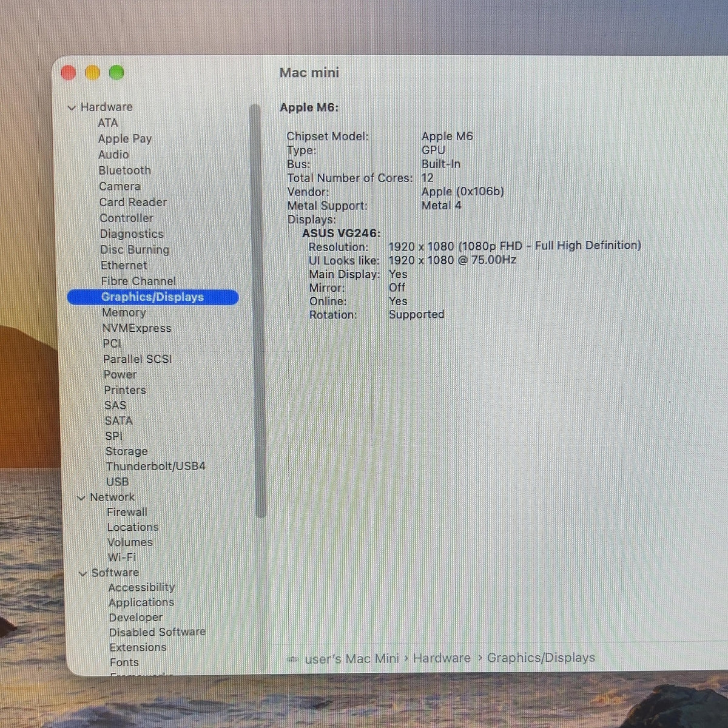Show Wi-Fi information
The image size is (728, 728).
point(122,557)
